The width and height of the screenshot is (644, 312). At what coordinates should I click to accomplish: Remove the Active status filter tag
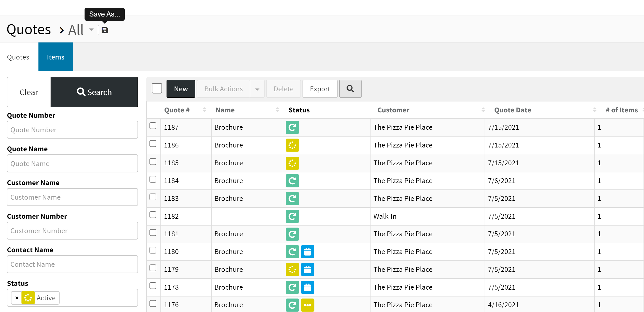(x=17, y=298)
